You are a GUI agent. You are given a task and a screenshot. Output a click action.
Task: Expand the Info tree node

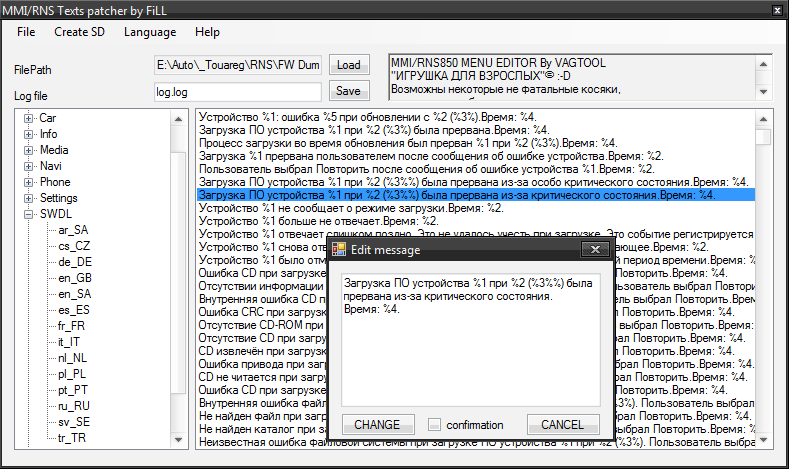tap(29, 134)
